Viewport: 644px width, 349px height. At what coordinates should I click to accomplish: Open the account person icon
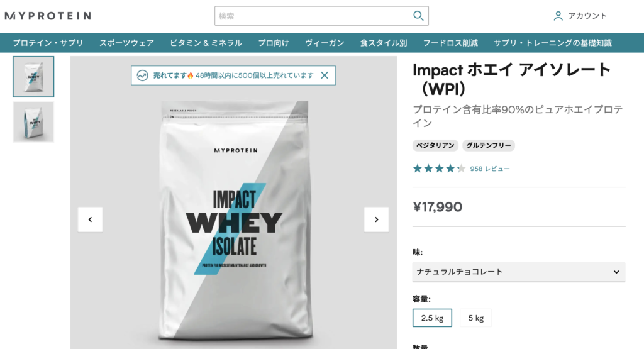[558, 16]
